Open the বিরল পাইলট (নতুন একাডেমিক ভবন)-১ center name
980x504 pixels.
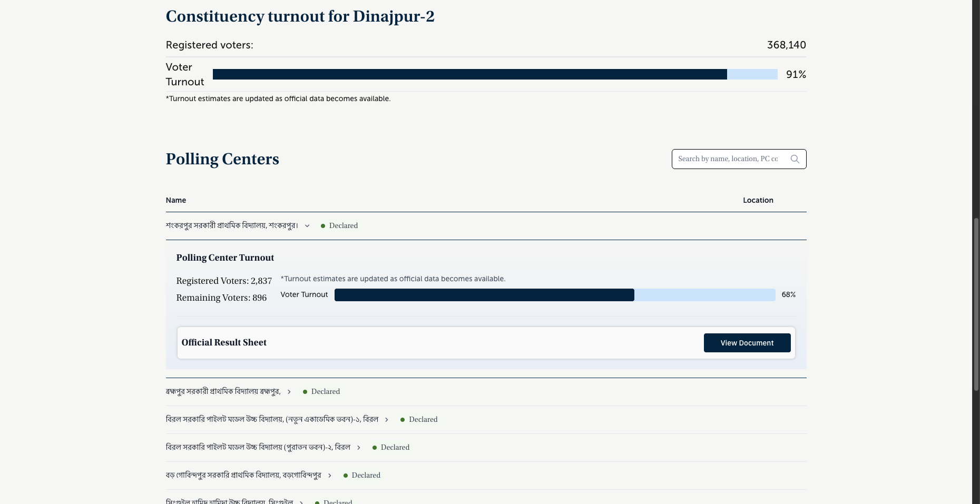pyautogui.click(x=272, y=419)
